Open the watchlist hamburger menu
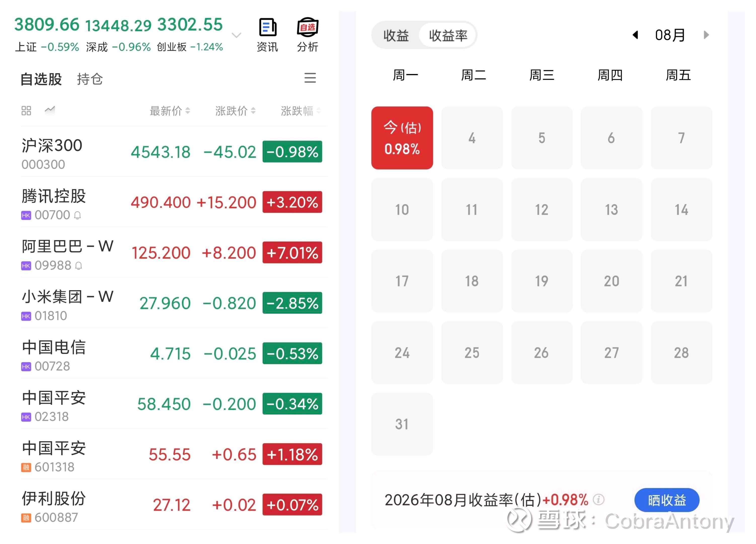This screenshot has width=756, height=544. (310, 78)
